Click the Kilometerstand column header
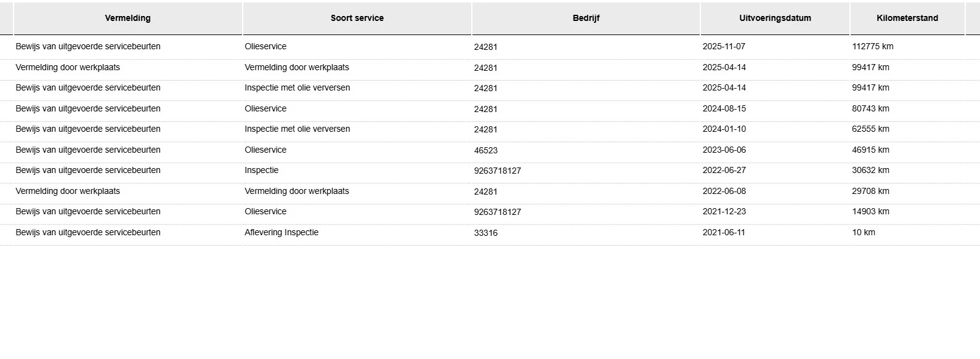The image size is (980, 359). (907, 18)
